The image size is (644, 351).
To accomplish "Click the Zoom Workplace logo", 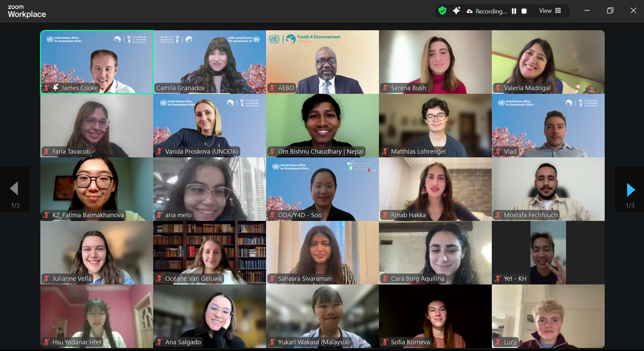I will pos(27,11).
